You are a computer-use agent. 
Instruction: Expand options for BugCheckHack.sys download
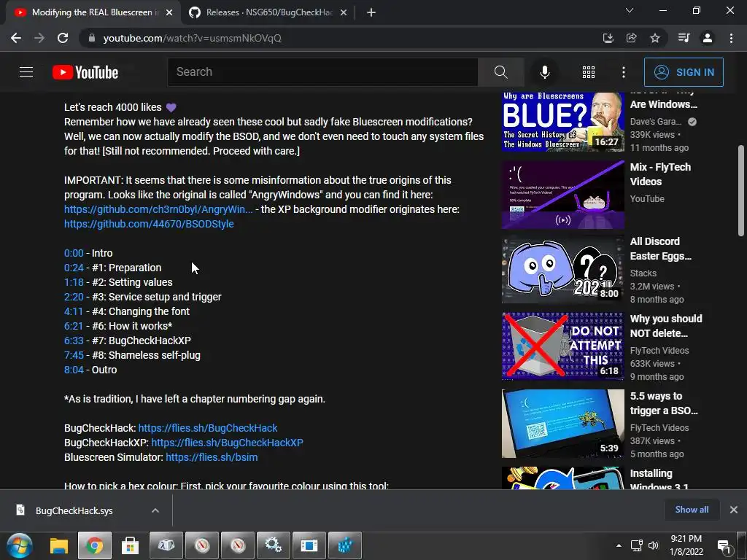coord(155,510)
